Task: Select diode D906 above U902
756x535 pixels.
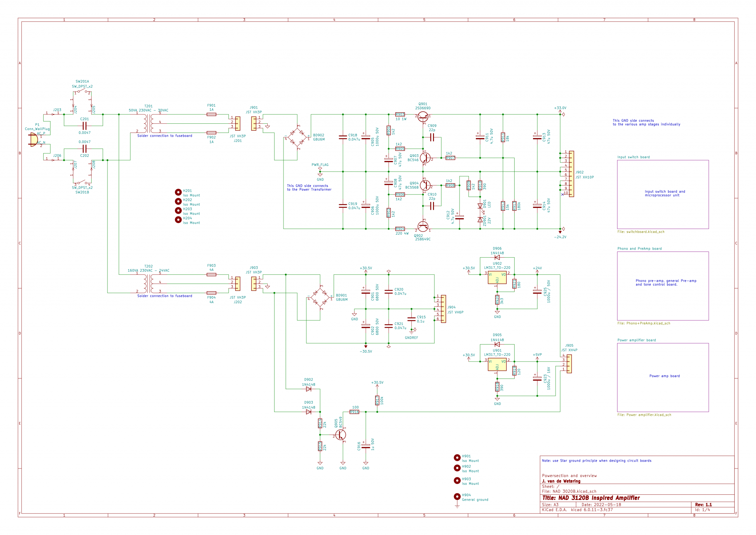Action: click(497, 257)
